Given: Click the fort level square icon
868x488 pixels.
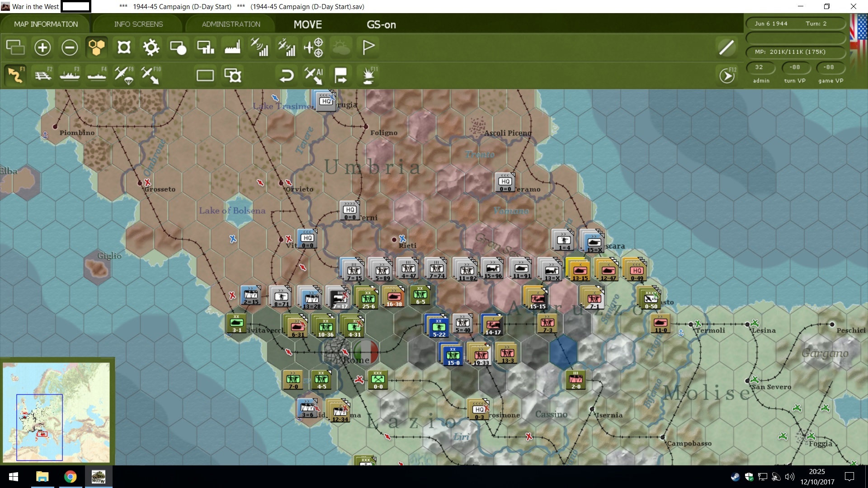Looking at the screenshot, I should click(x=124, y=47).
